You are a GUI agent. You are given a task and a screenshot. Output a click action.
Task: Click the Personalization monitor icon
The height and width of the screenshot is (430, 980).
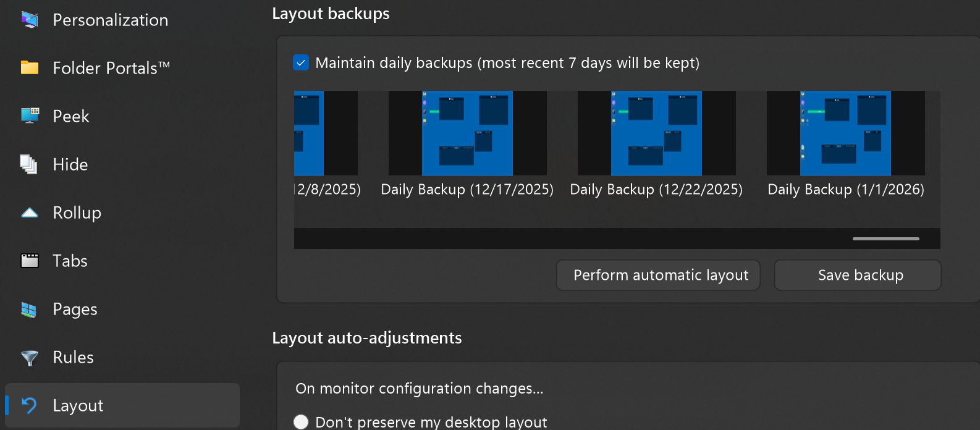pos(29,20)
